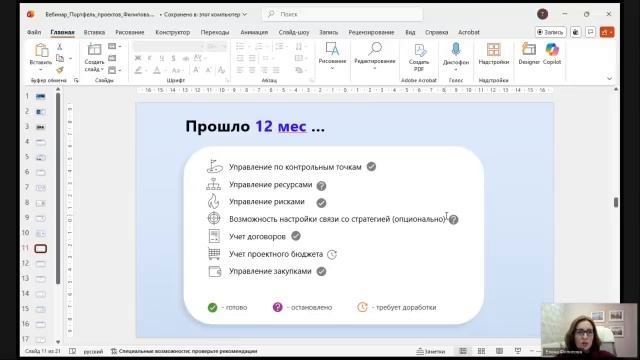Select slide 11 thumbnail in panel
Screen dimensions: 640x360
click(x=40, y=248)
